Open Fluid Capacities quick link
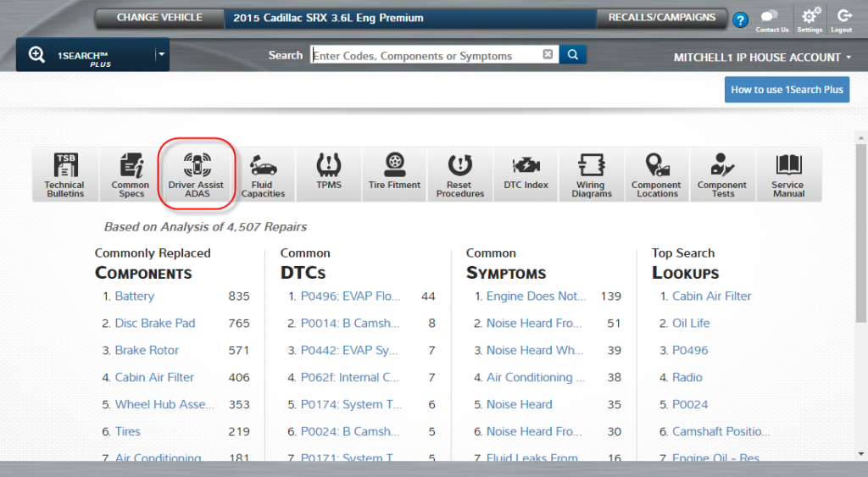This screenshot has height=477, width=868. coord(263,175)
